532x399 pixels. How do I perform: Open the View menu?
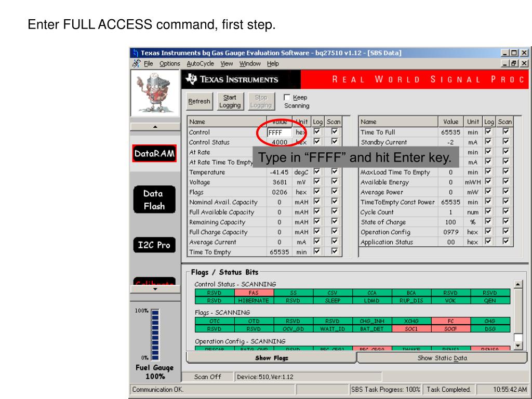227,63
